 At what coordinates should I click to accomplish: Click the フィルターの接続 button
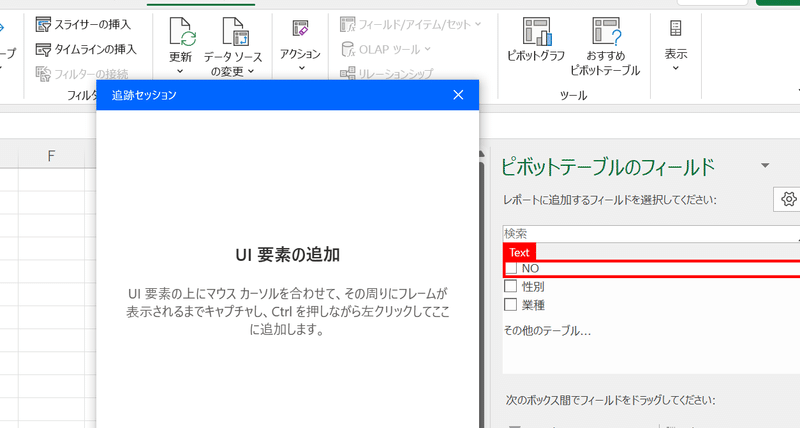coord(82,73)
